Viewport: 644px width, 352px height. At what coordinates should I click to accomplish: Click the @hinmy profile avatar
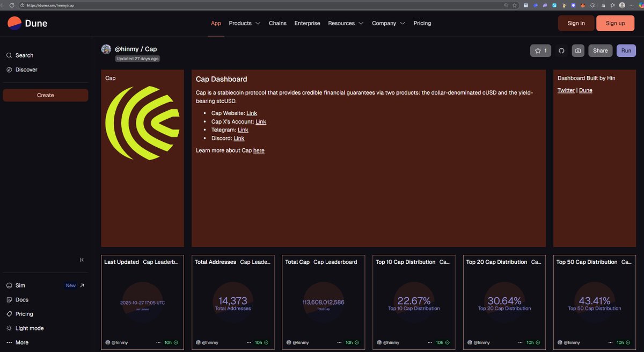coord(106,49)
